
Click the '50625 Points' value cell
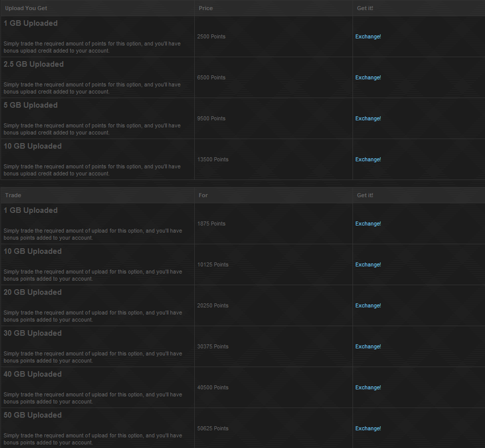pyautogui.click(x=274, y=428)
